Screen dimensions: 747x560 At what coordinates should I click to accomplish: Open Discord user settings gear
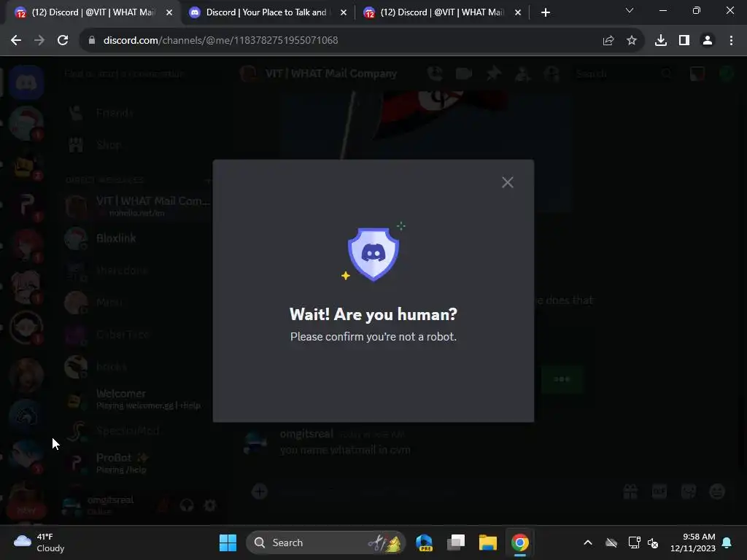[x=210, y=505]
